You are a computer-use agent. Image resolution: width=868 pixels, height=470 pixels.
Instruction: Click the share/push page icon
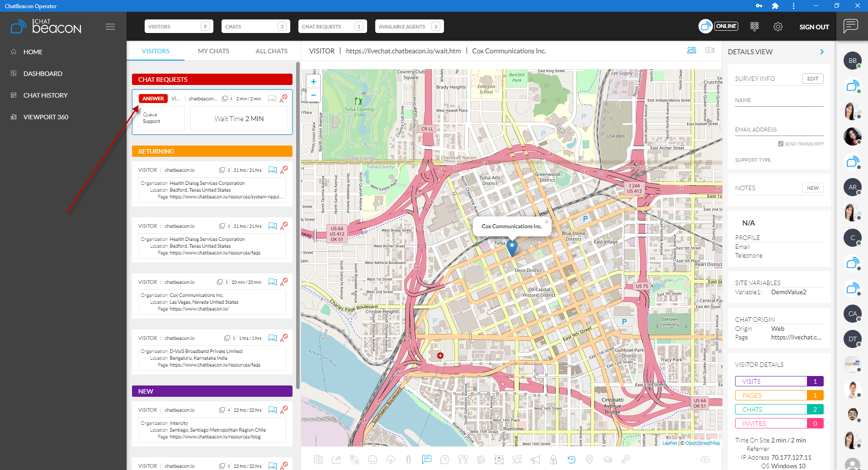pyautogui.click(x=336, y=460)
